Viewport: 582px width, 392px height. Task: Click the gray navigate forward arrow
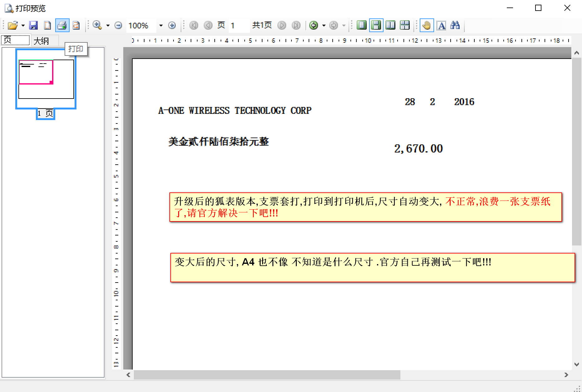pos(334,25)
